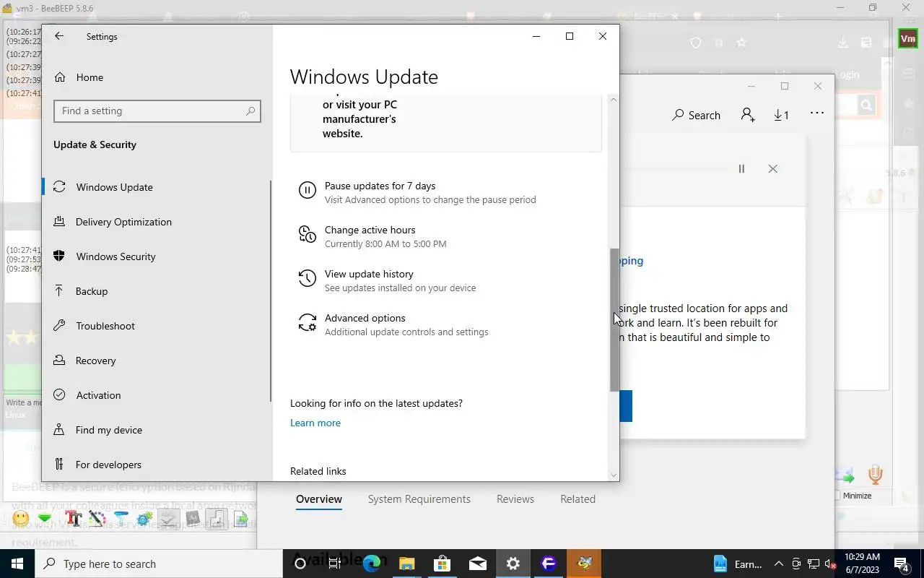
Task: Pause the Store download
Action: (x=741, y=168)
